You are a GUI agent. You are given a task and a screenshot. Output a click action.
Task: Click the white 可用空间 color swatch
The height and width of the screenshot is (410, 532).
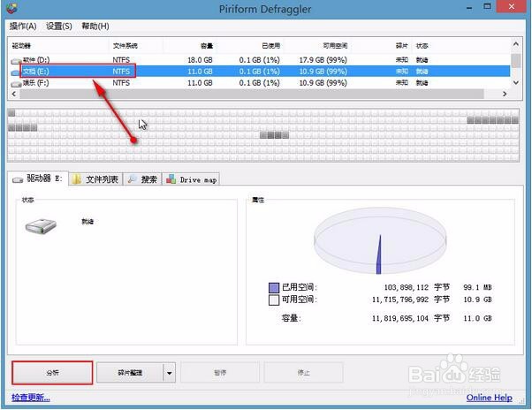[274, 300]
